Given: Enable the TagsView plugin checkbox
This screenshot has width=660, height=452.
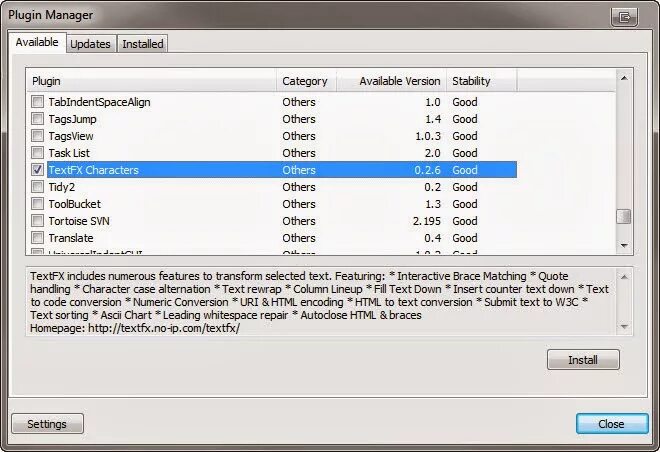Looking at the screenshot, I should [37, 136].
